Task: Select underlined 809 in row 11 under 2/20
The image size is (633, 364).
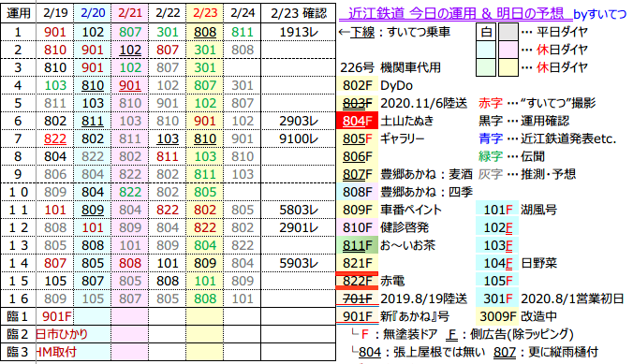Action: pyautogui.click(x=93, y=210)
